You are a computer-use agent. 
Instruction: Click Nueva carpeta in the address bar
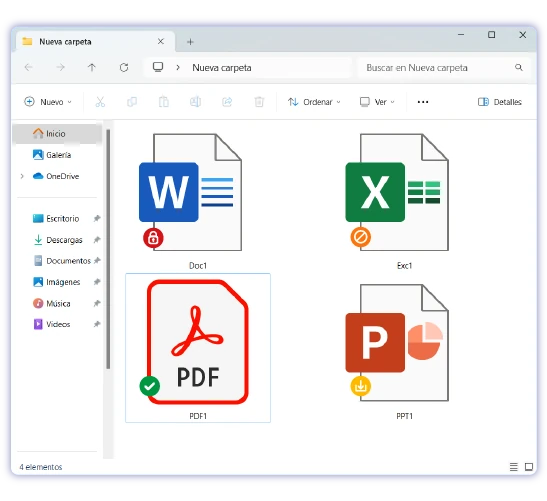coord(222,68)
